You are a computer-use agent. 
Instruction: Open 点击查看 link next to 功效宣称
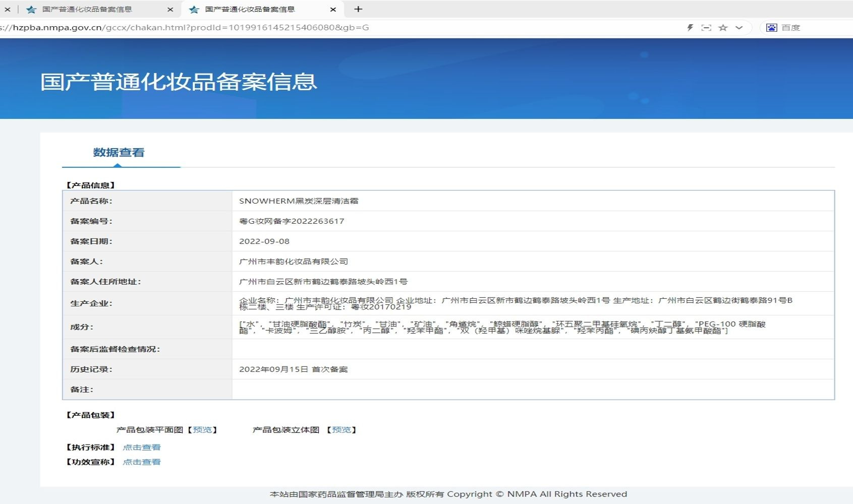tap(142, 462)
